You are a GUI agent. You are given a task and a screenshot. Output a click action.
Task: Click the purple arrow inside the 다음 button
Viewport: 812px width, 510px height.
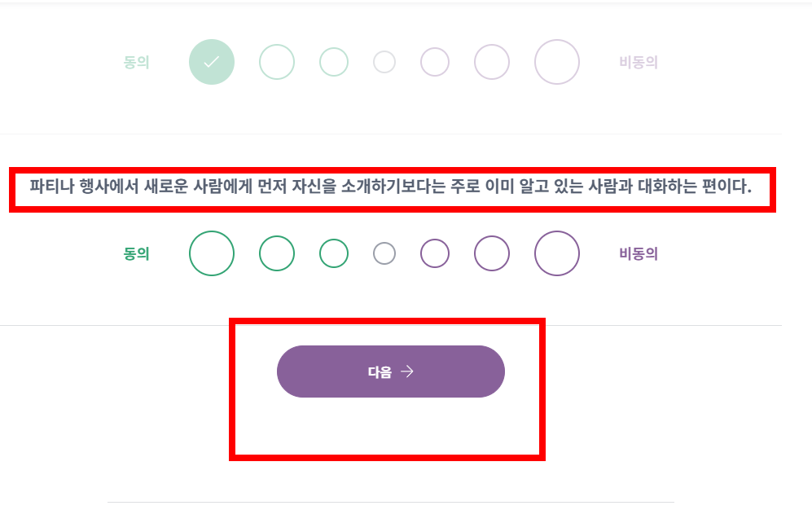[408, 371]
